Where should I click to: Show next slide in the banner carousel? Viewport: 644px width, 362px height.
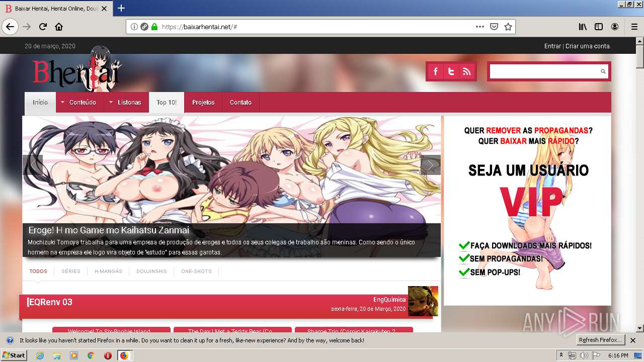click(x=431, y=165)
